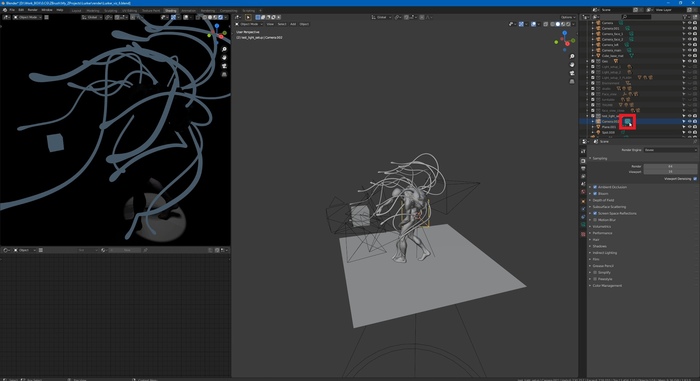
Task: Expand the Shadows panel
Action: coord(600,246)
